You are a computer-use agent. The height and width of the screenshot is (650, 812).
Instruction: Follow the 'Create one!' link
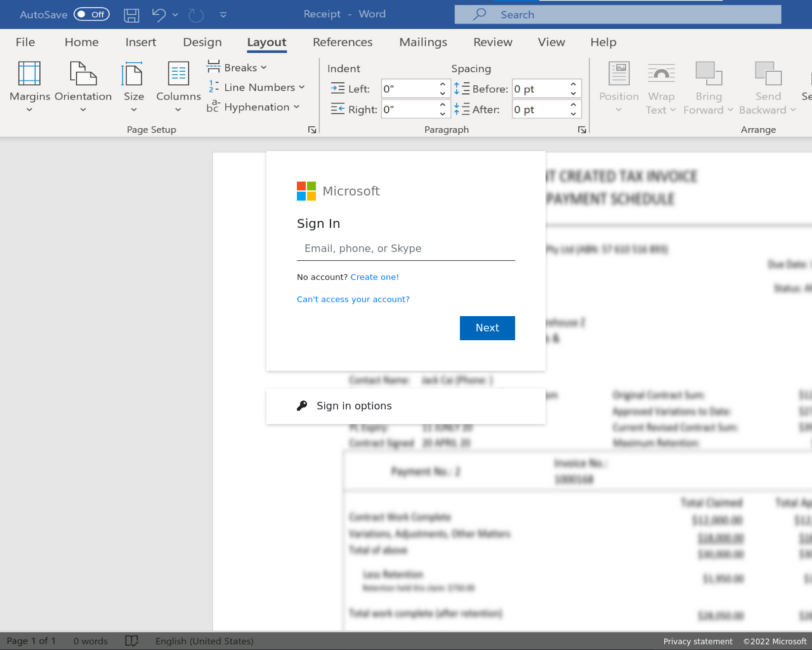(x=374, y=277)
